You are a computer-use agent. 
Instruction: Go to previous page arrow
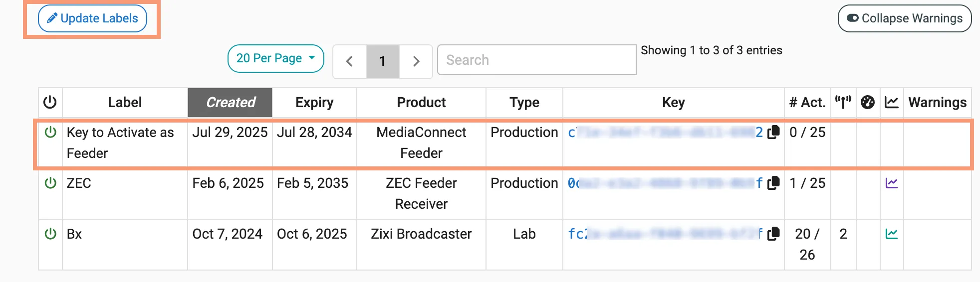coord(349,61)
